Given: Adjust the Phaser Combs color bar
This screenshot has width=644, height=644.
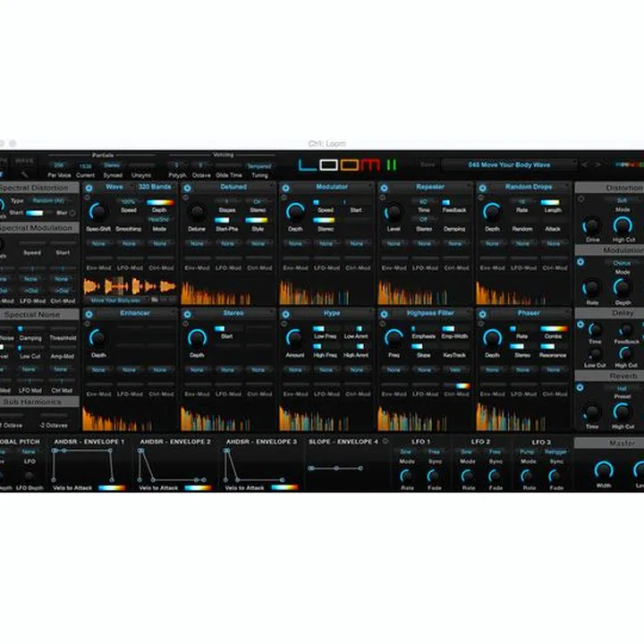Looking at the screenshot, I should click(x=554, y=328).
